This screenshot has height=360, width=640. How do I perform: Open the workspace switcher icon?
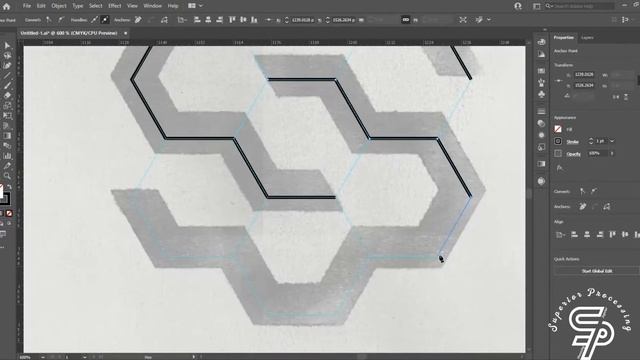[536, 6]
